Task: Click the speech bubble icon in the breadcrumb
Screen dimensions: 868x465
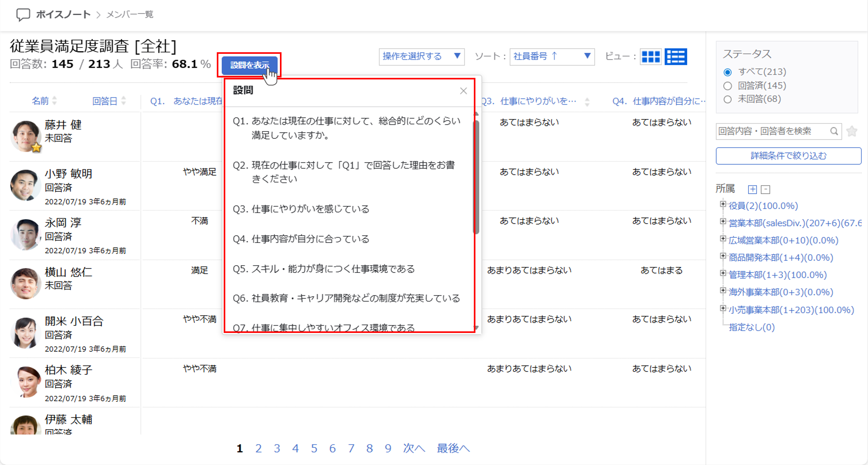Action: coord(23,14)
